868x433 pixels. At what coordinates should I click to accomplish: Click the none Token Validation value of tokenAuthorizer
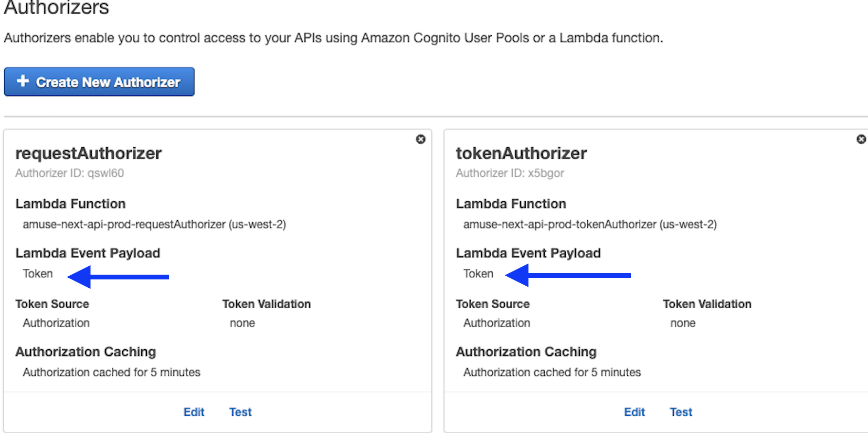click(x=682, y=323)
